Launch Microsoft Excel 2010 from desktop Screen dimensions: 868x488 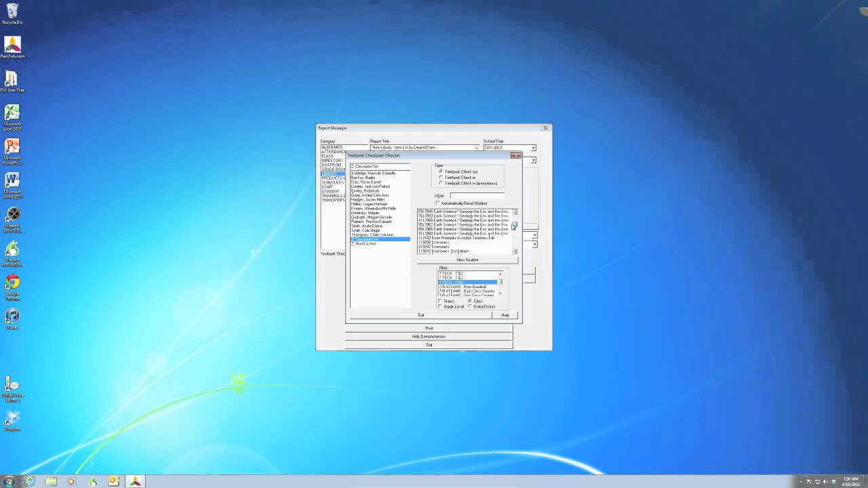12,117
